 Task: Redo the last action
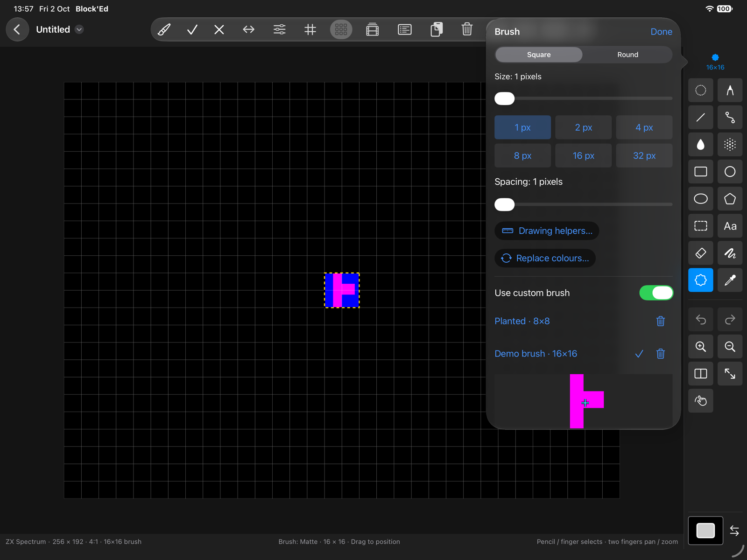[x=730, y=320]
